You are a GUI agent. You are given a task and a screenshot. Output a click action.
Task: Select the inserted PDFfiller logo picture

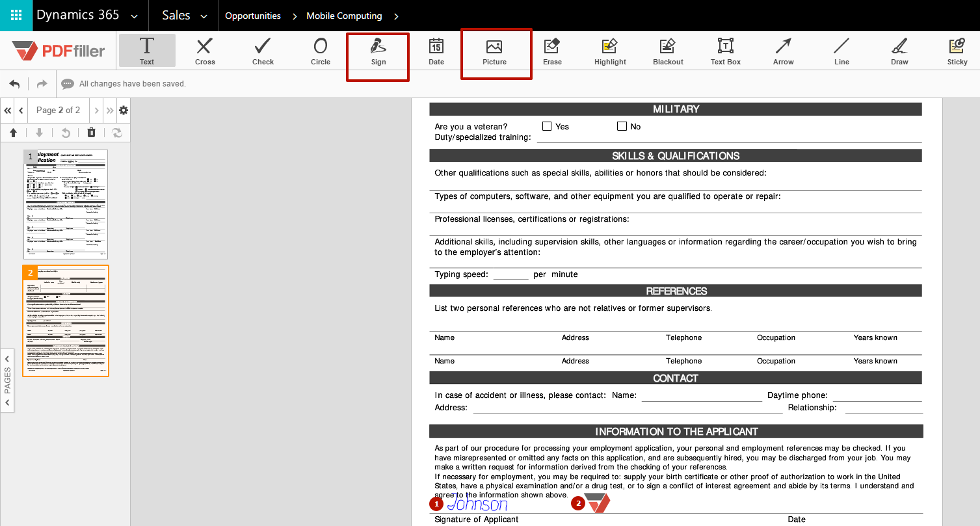(x=597, y=503)
